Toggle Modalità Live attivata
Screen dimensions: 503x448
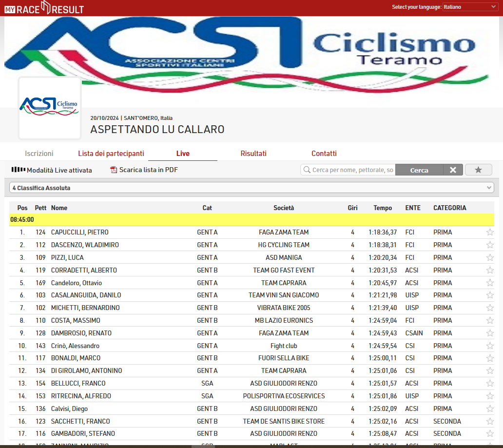click(x=52, y=170)
